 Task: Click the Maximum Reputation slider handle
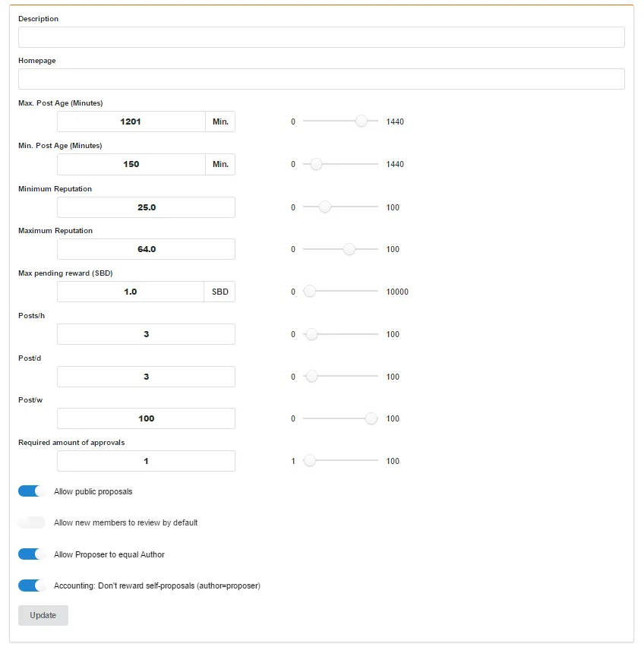click(349, 249)
